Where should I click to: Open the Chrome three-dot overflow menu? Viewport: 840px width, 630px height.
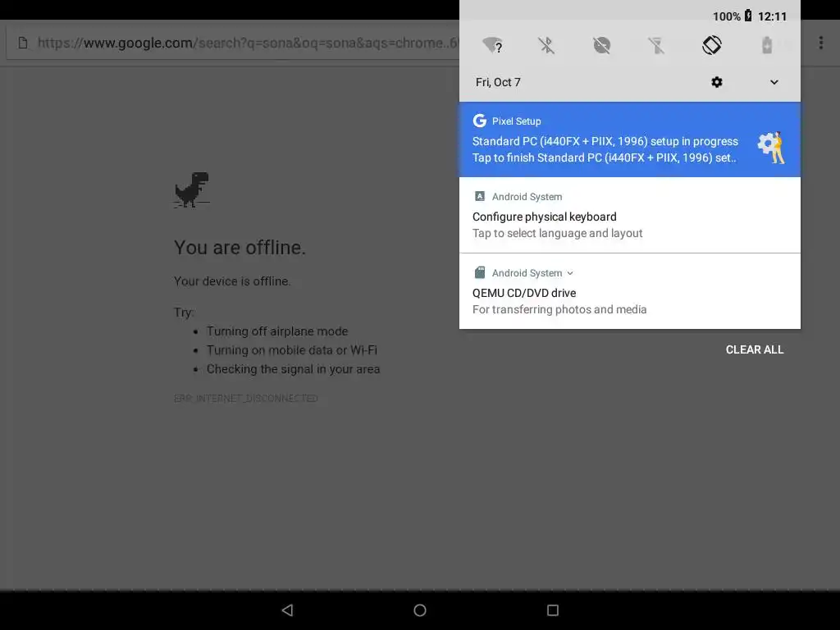(820, 43)
